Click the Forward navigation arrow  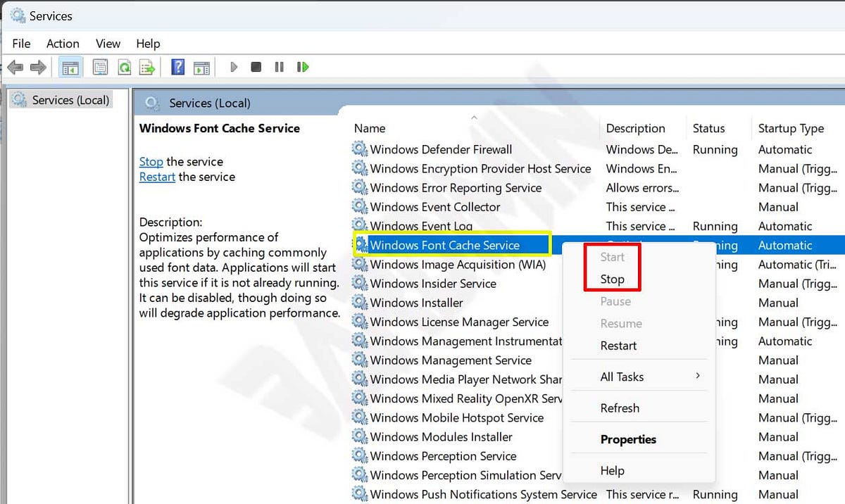[38, 67]
